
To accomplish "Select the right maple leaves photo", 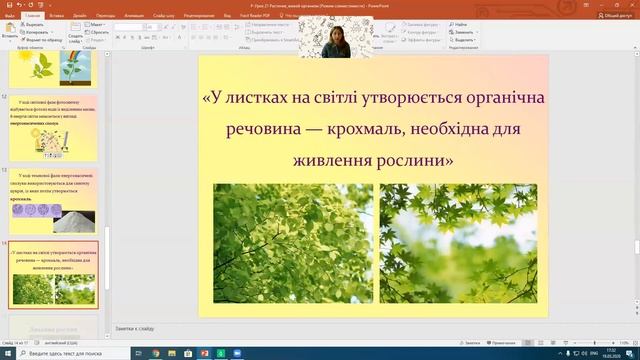I will coord(458,243).
